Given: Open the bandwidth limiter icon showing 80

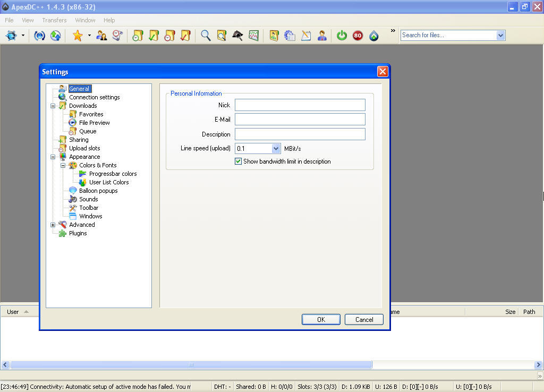Looking at the screenshot, I should point(358,35).
